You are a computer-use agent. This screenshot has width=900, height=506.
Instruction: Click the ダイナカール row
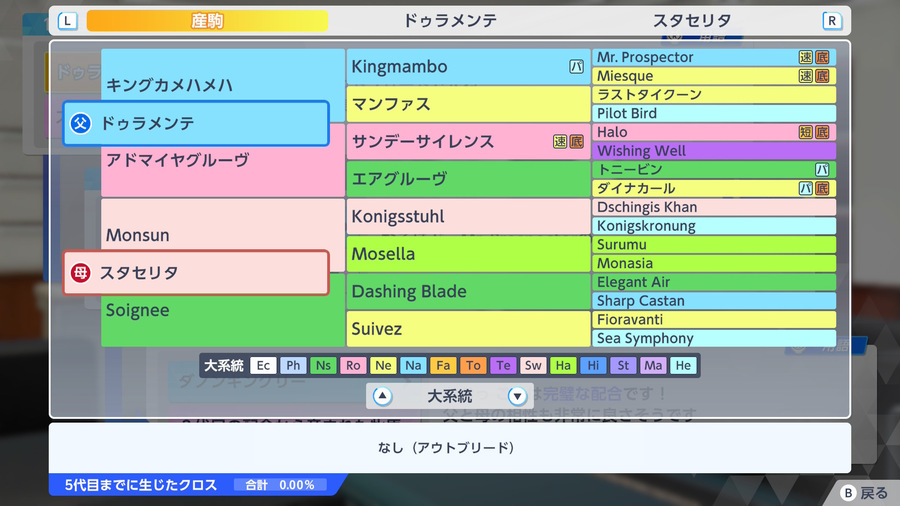(x=713, y=188)
